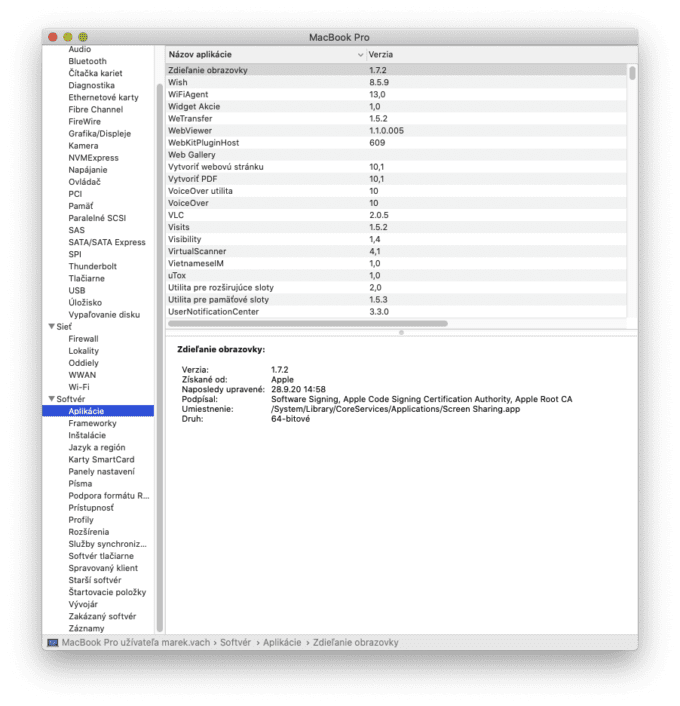The height and width of the screenshot is (706, 680).
Task: Click Aplikácie breadcrumb in the path bar
Action: click(x=282, y=642)
